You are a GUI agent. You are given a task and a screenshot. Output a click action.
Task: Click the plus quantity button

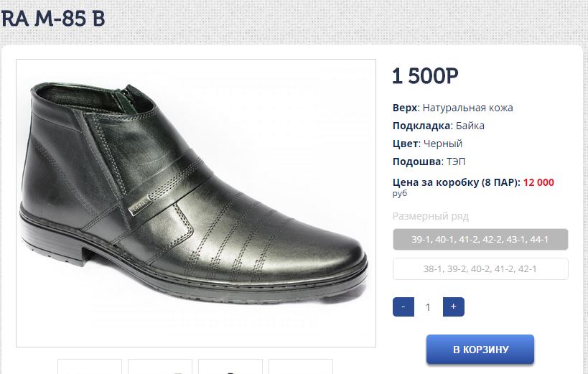pos(453,307)
